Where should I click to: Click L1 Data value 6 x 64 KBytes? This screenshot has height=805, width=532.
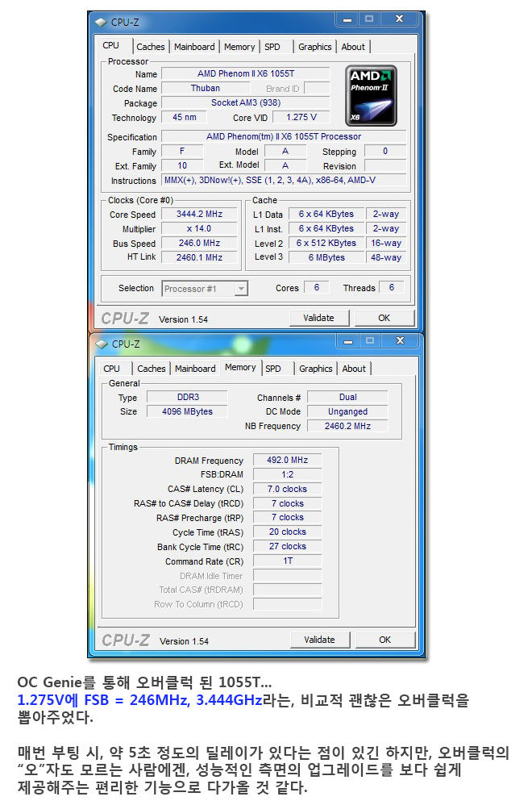point(326,214)
